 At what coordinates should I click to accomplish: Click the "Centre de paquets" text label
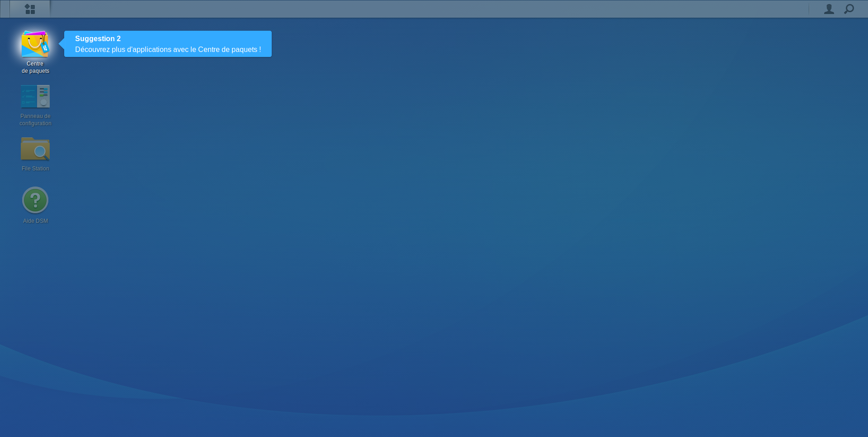35,67
